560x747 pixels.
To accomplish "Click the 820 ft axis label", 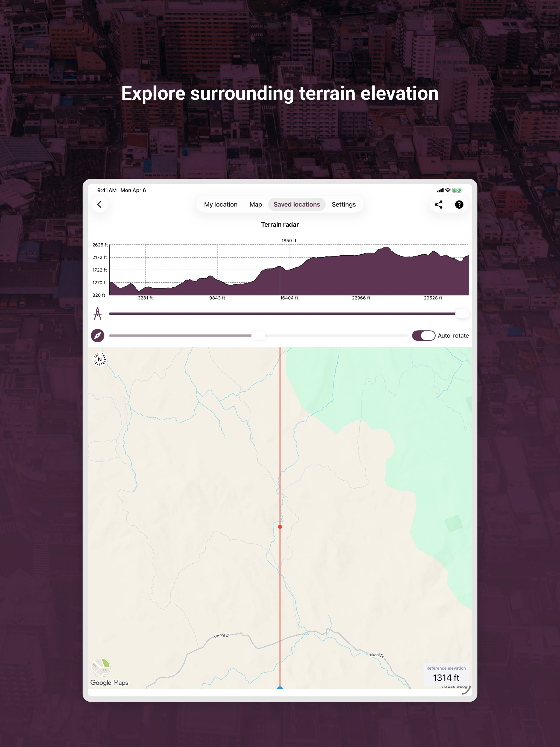I will 99,295.
